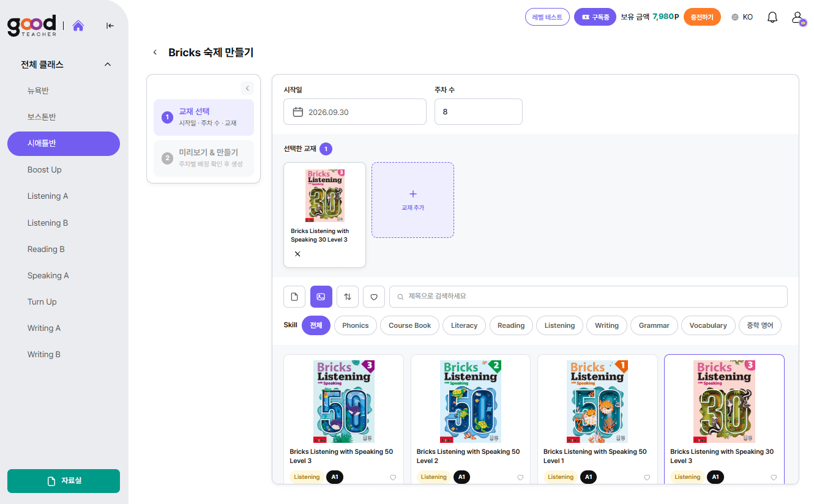This screenshot has height=504, width=814.
Task: Go to home via house icon
Action: [78, 26]
